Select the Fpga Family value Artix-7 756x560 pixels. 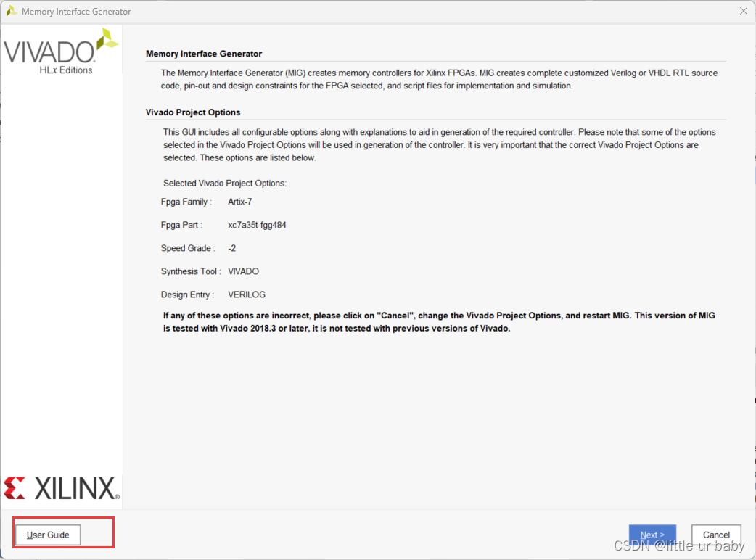point(239,202)
